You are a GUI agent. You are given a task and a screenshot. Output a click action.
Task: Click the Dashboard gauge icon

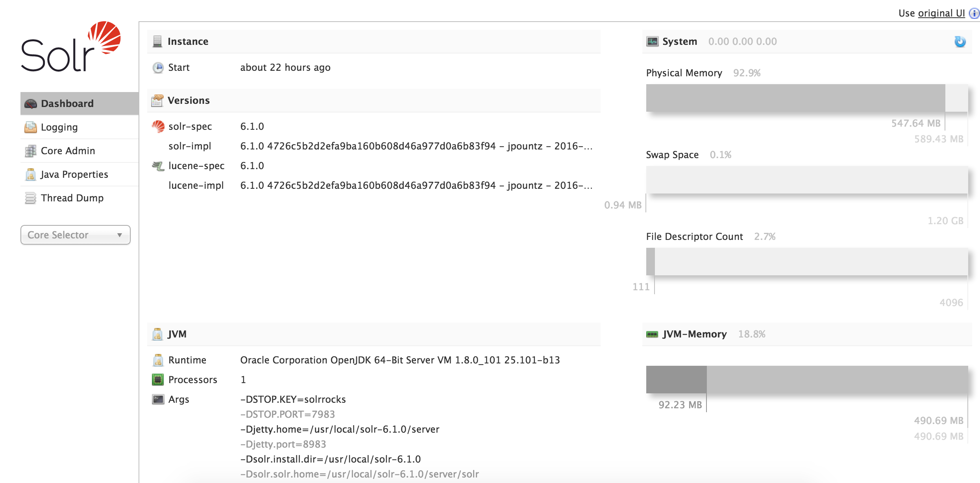pos(31,104)
